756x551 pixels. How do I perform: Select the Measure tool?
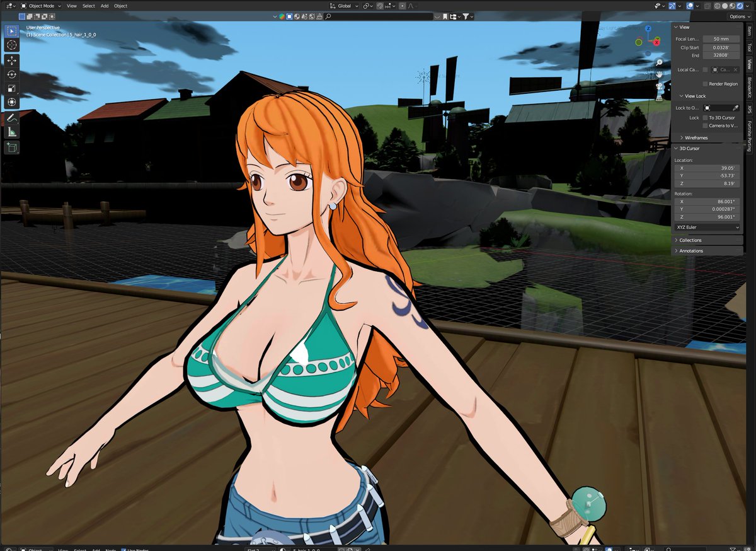coord(12,132)
